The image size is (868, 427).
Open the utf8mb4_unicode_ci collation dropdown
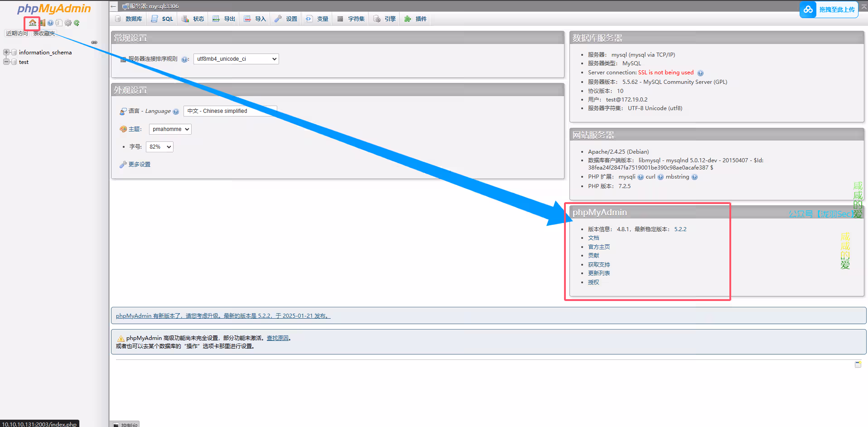pos(236,59)
